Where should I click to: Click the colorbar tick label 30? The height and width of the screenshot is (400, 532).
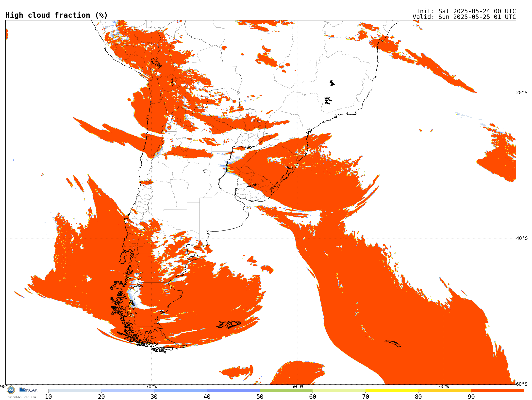pyautogui.click(x=154, y=397)
